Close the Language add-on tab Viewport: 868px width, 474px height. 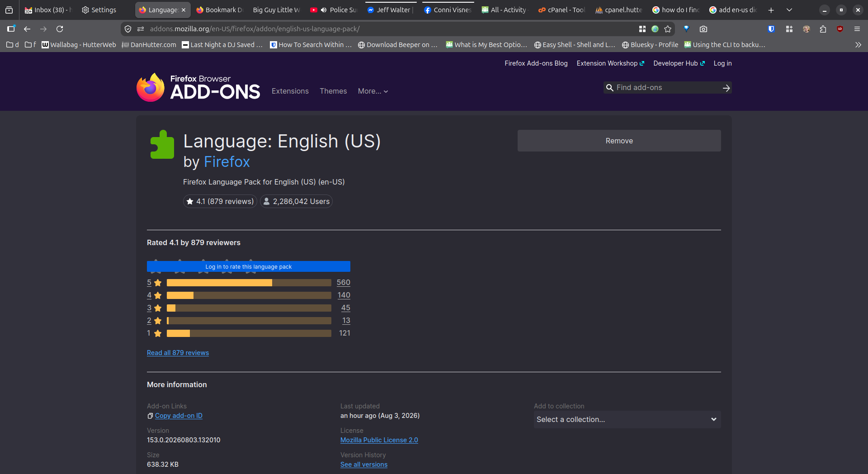[x=184, y=10]
